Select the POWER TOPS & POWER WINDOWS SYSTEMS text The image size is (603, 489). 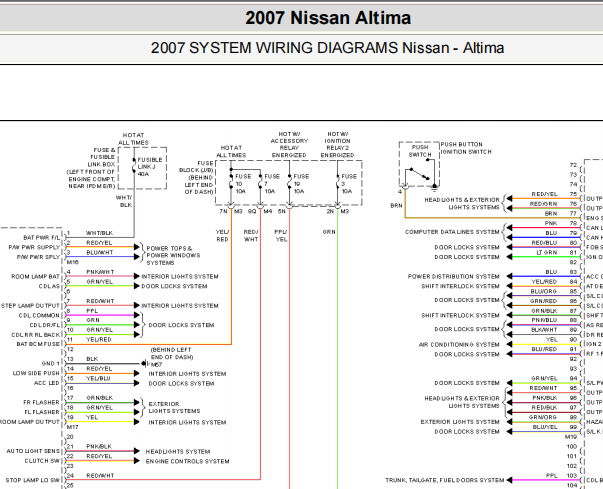coord(173,256)
